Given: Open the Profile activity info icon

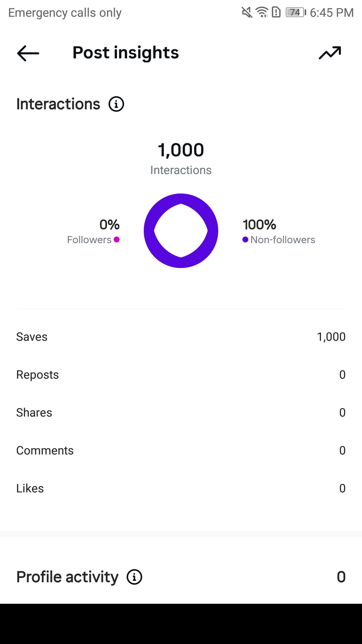Looking at the screenshot, I should click(134, 577).
